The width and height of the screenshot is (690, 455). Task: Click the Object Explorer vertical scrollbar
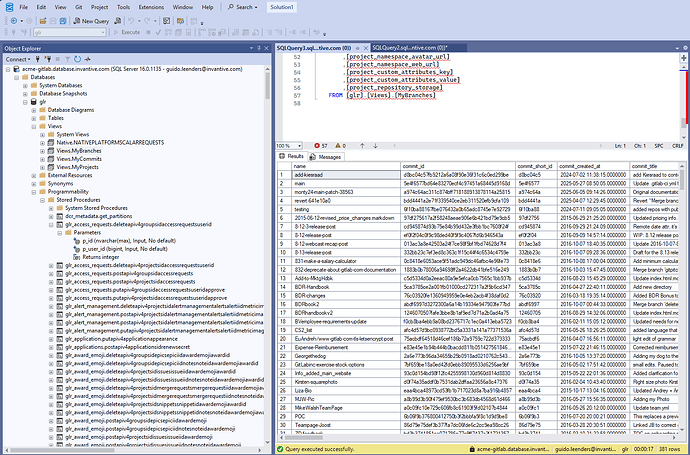click(267, 255)
